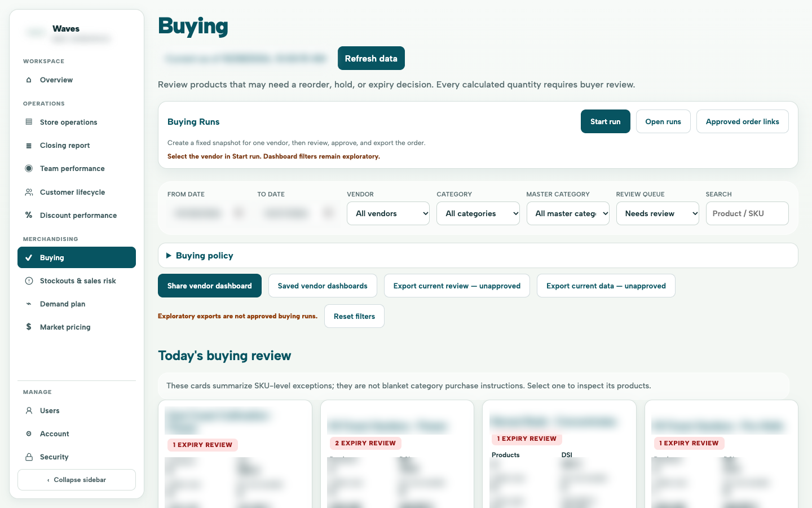Click the Overview home icon
Image resolution: width=812 pixels, height=508 pixels.
point(29,80)
